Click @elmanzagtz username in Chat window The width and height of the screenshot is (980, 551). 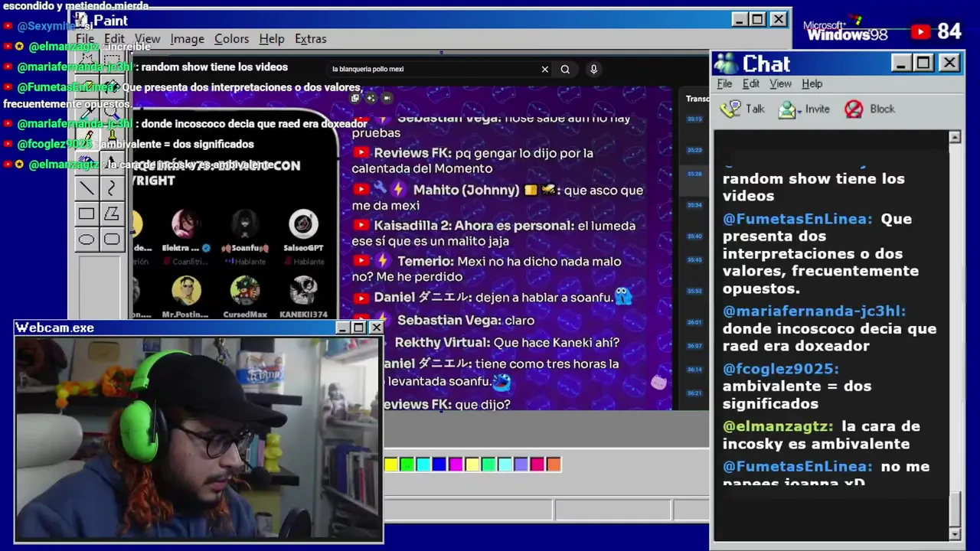[778, 426]
